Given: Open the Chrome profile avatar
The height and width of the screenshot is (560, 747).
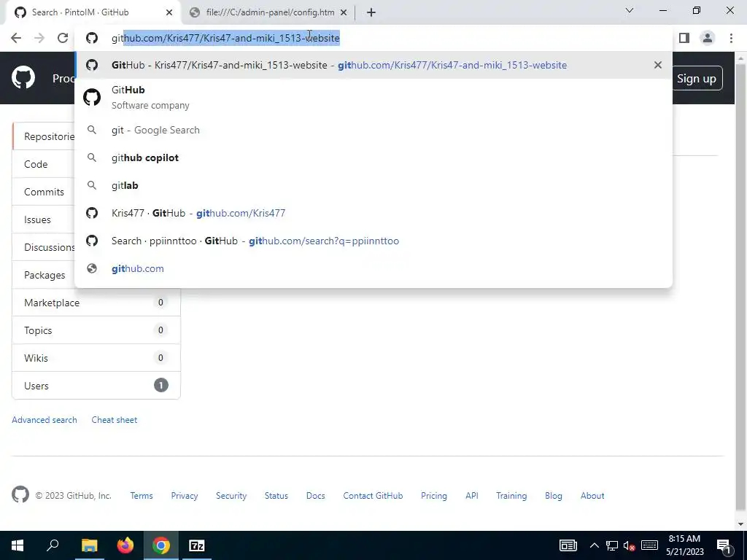Looking at the screenshot, I should coord(708,38).
